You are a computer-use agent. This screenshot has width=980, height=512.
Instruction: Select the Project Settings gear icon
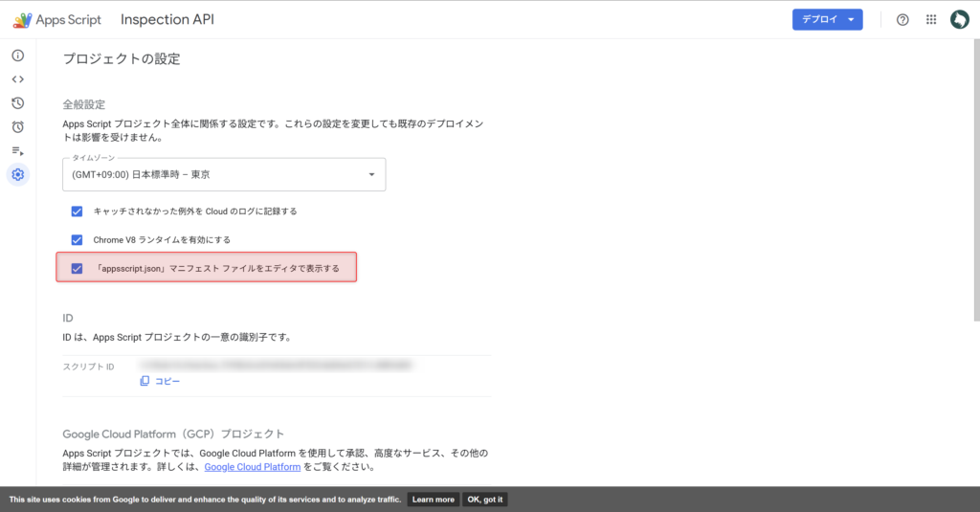click(17, 174)
